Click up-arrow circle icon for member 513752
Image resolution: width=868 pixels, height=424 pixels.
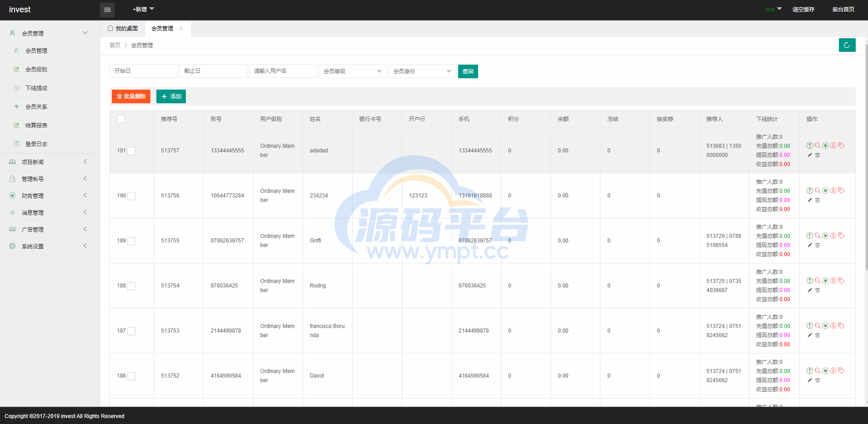810,371
